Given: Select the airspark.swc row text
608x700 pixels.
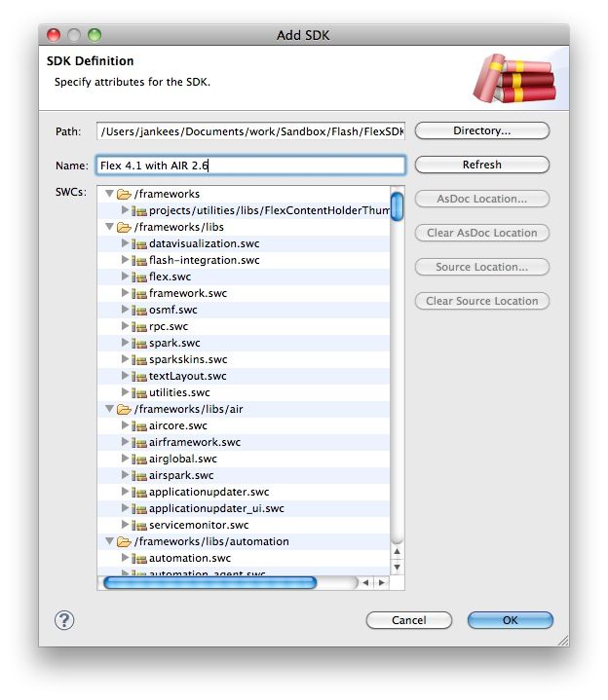Looking at the screenshot, I should coord(181,475).
